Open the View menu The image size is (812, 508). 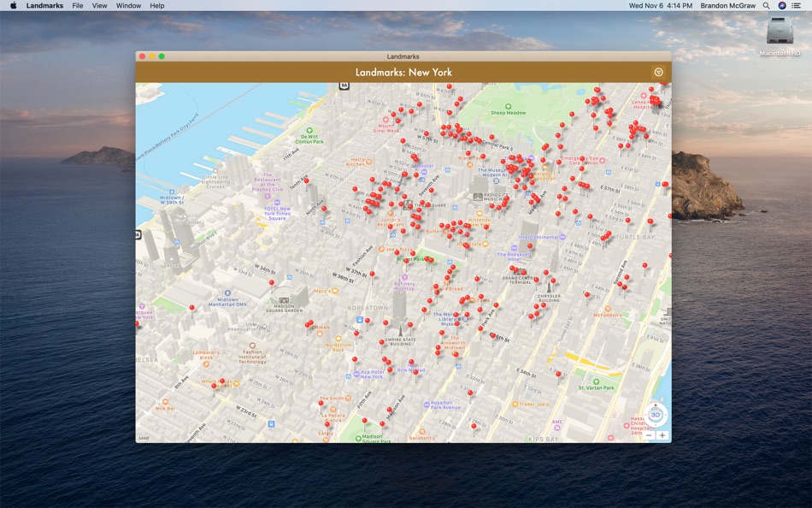tap(99, 6)
